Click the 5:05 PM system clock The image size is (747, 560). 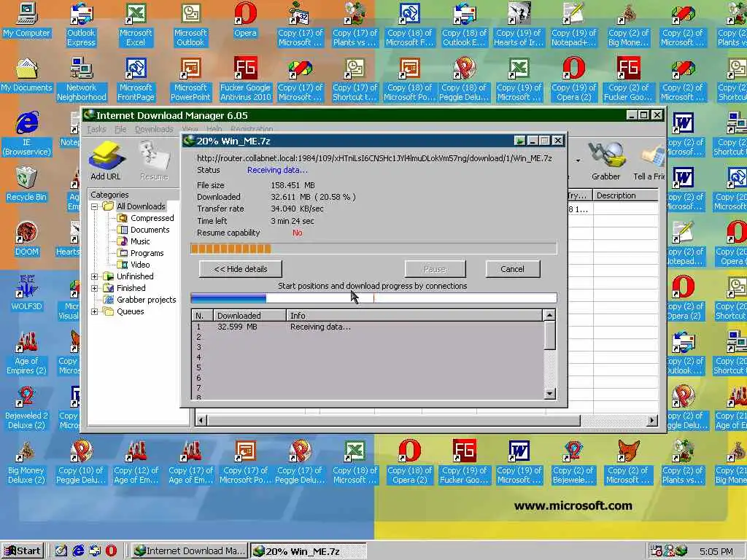716,551
